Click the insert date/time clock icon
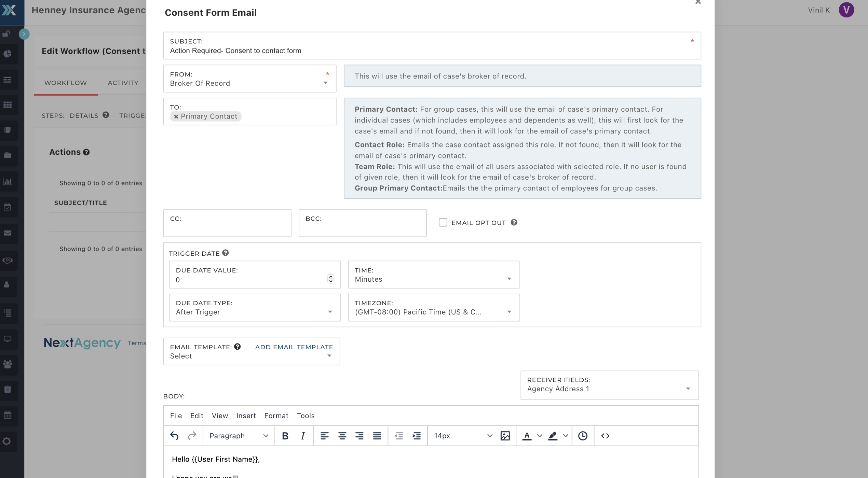The height and width of the screenshot is (478, 868). [x=582, y=436]
